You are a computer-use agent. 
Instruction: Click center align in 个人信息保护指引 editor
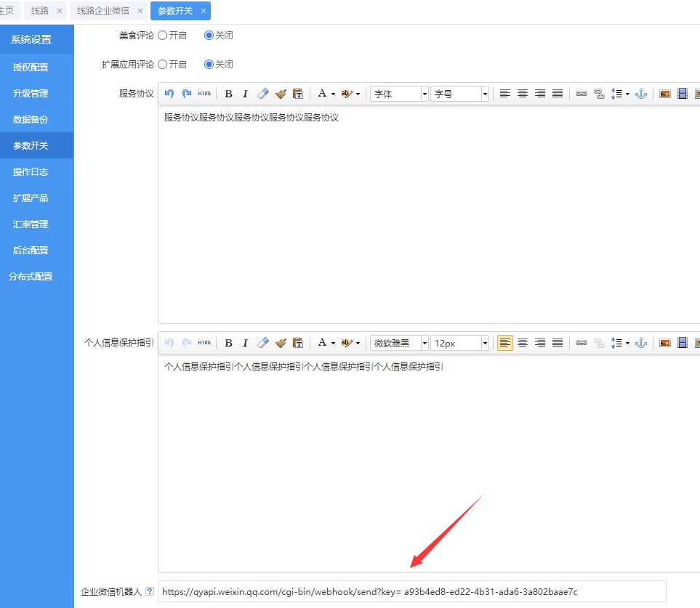523,343
